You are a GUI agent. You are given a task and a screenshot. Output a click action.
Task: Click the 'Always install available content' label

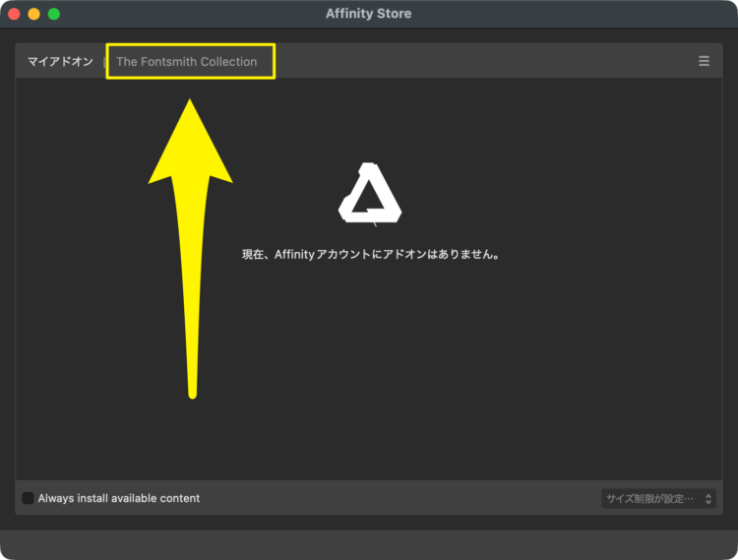point(118,498)
